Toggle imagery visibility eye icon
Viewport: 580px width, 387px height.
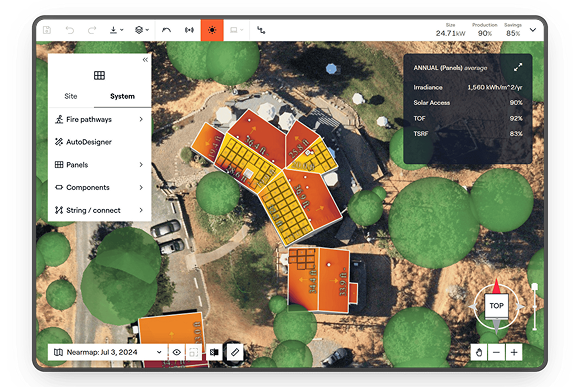click(x=176, y=352)
